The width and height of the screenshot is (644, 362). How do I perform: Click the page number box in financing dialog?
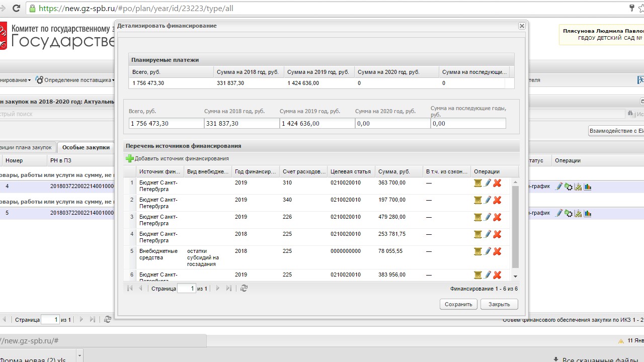[186, 289]
